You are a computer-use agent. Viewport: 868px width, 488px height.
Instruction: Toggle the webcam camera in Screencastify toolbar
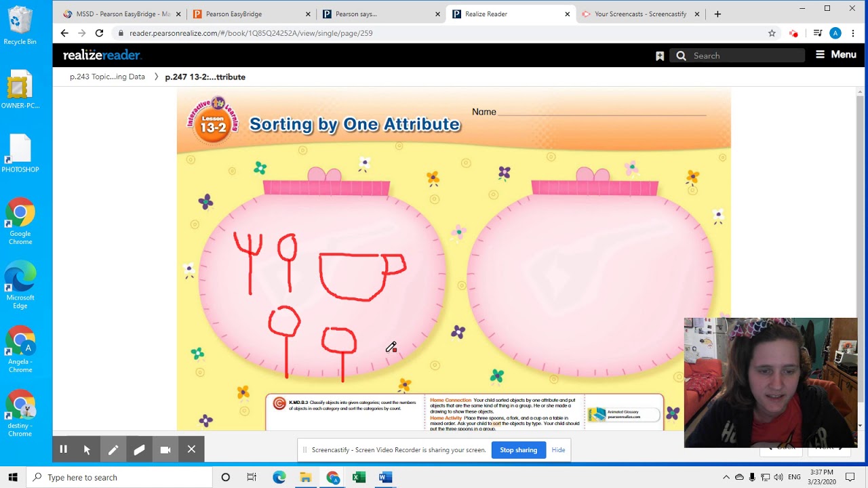coord(165,449)
